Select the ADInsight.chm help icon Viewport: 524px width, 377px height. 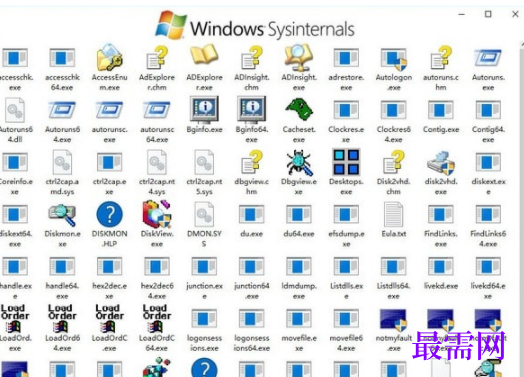[x=252, y=57]
